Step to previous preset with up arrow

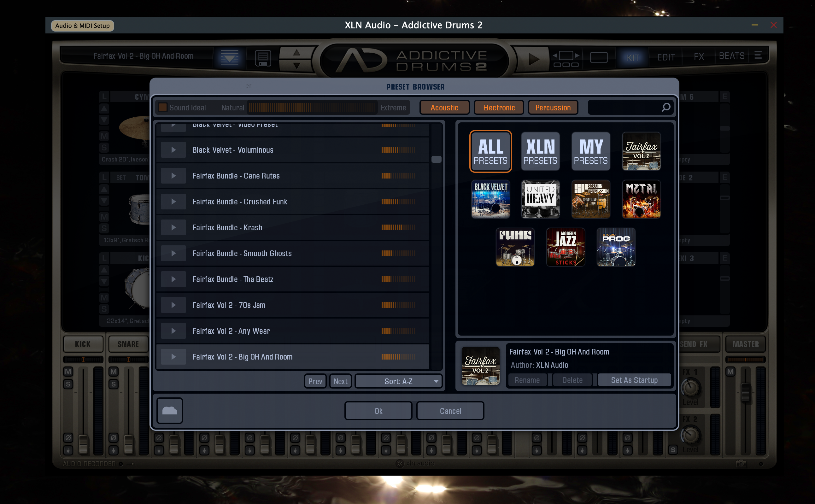[x=296, y=52]
